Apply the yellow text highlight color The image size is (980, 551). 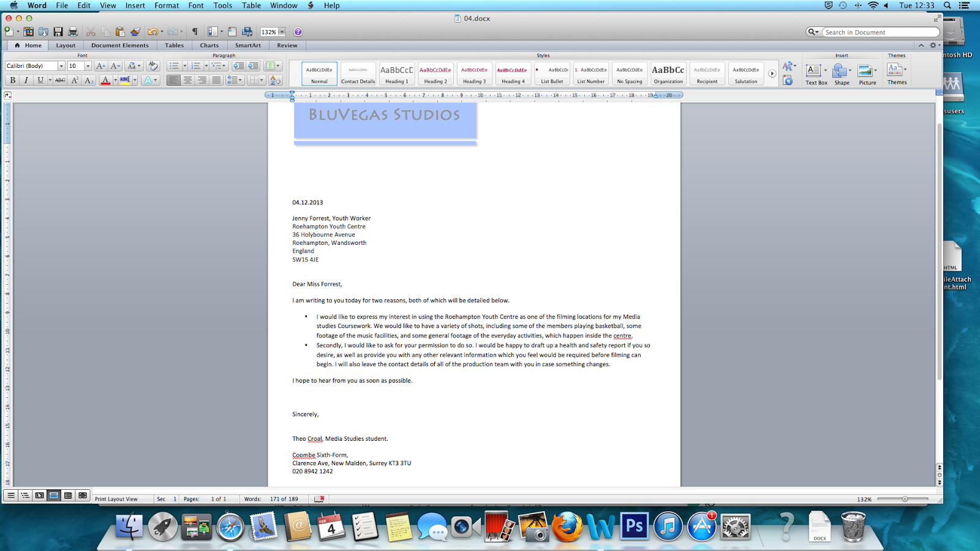pos(125,80)
